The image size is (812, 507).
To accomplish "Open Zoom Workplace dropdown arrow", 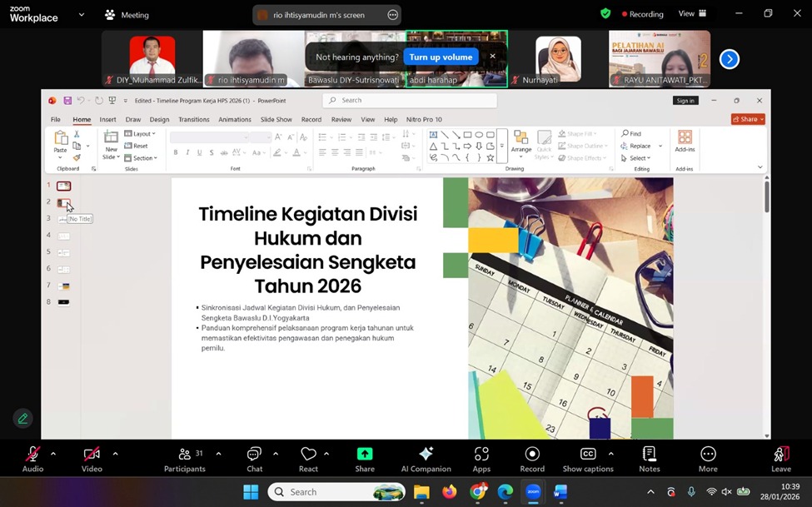I will click(82, 15).
